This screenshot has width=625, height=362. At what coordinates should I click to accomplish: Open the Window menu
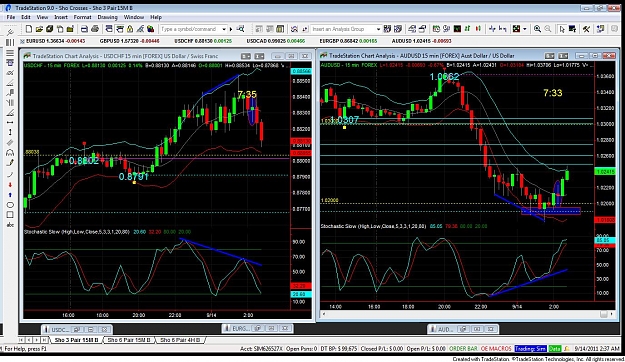point(134,17)
